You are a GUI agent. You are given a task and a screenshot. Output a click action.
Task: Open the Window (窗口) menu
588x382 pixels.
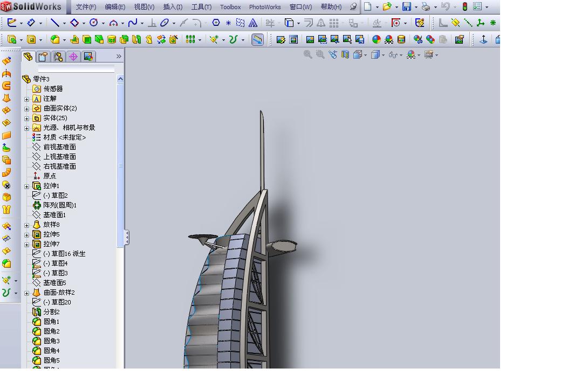coord(301,7)
